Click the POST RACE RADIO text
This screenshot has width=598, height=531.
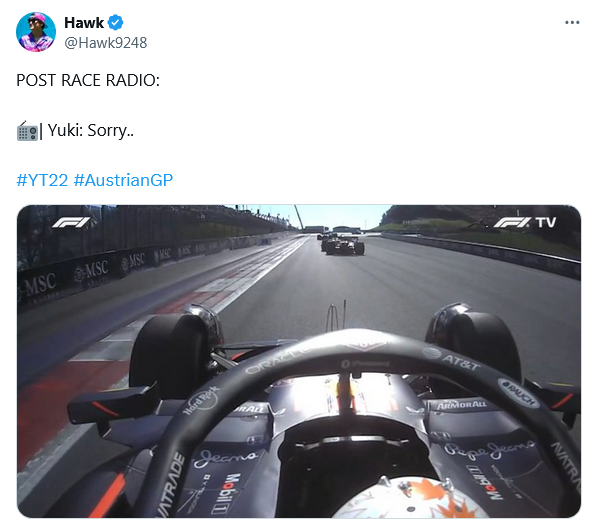tap(88, 80)
